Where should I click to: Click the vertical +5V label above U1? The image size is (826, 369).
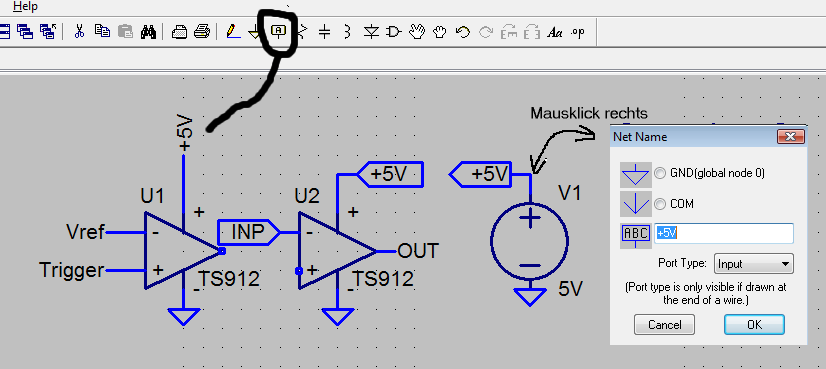point(185,134)
